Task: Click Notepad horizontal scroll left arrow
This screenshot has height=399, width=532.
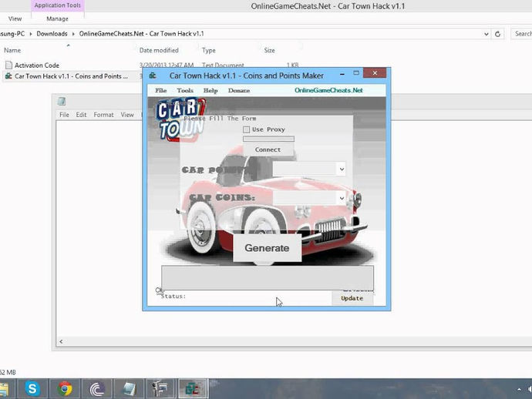Action: point(61,341)
